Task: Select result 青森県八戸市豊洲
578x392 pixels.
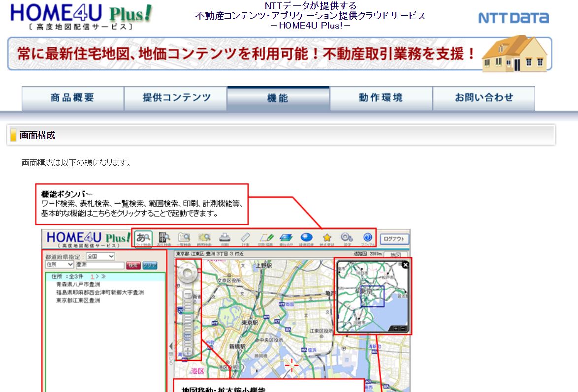Action: (x=78, y=284)
